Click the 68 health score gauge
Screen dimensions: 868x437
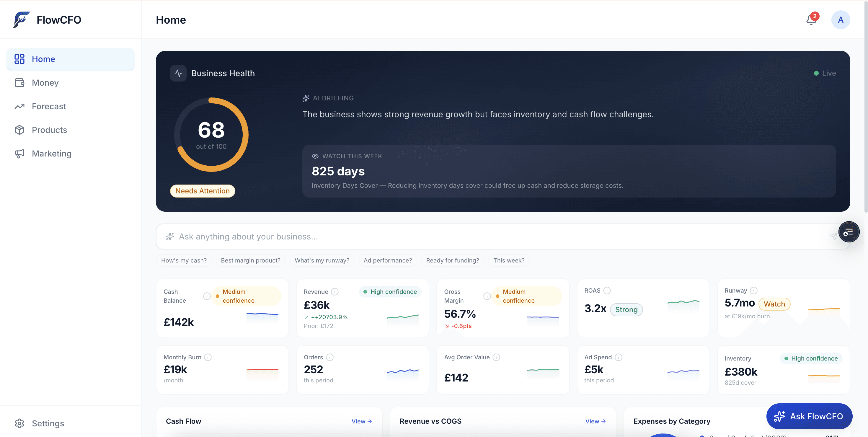211,134
